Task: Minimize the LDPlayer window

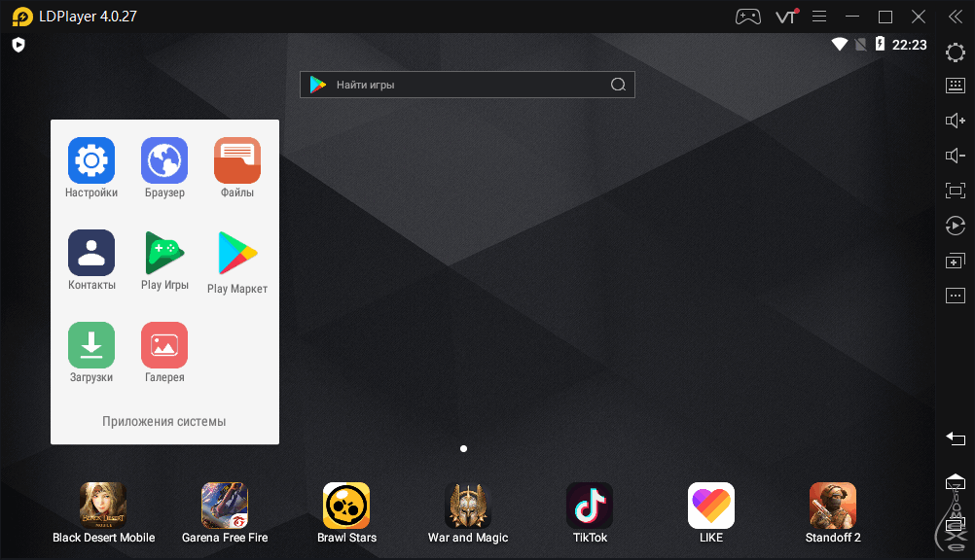Action: [852, 17]
